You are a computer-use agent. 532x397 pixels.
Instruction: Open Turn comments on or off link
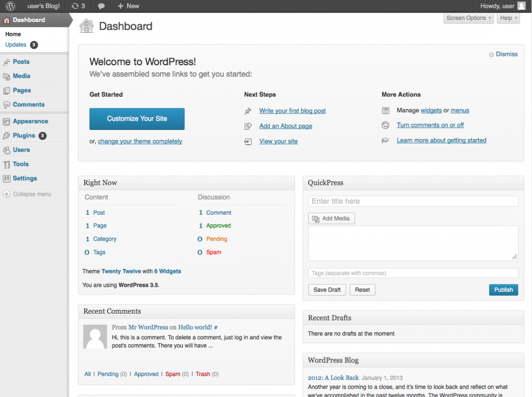(430, 125)
